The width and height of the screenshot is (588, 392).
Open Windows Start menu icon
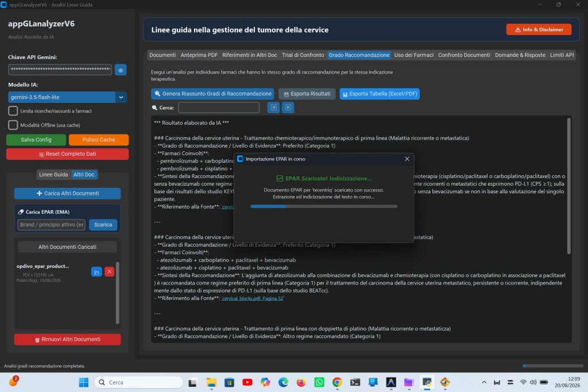coord(84,382)
